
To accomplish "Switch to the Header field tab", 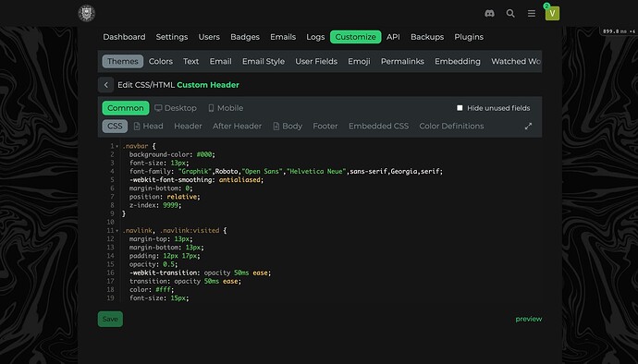I will pyautogui.click(x=188, y=126).
